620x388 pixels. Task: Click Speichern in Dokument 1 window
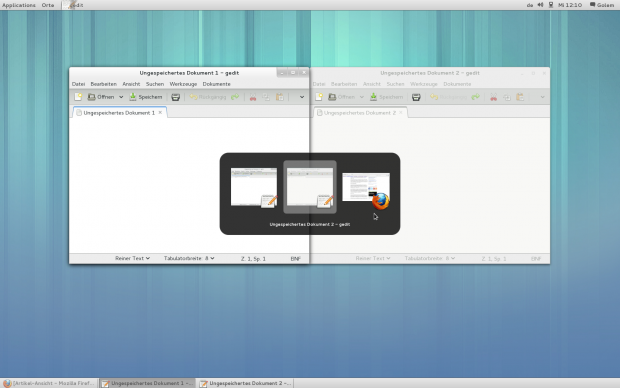click(x=146, y=97)
